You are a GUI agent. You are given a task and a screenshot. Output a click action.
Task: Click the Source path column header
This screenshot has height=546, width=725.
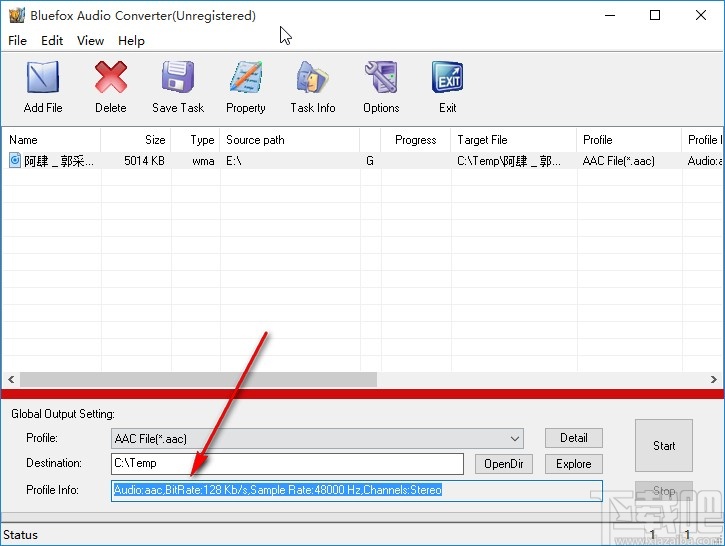click(x=289, y=140)
